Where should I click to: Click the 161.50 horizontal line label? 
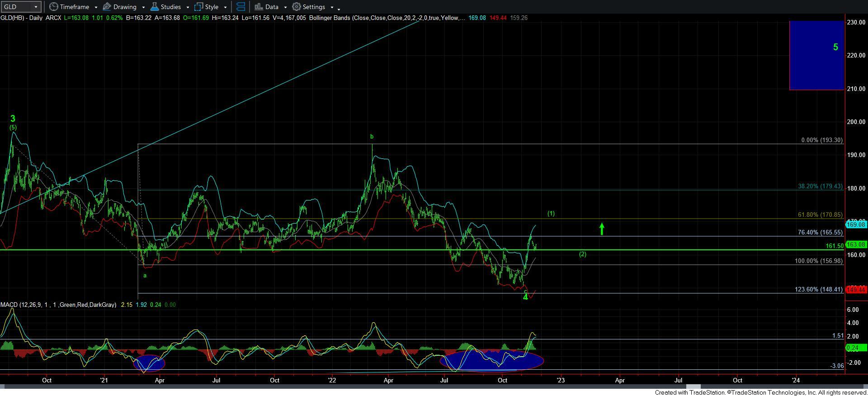click(835, 246)
